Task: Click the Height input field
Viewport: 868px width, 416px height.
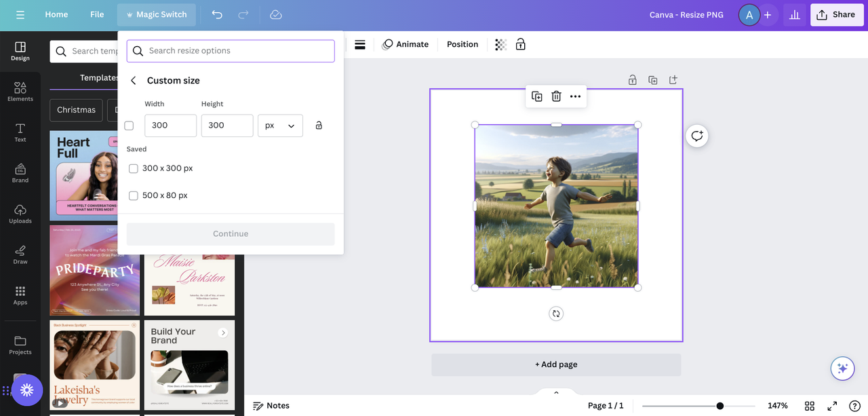Action: tap(227, 126)
